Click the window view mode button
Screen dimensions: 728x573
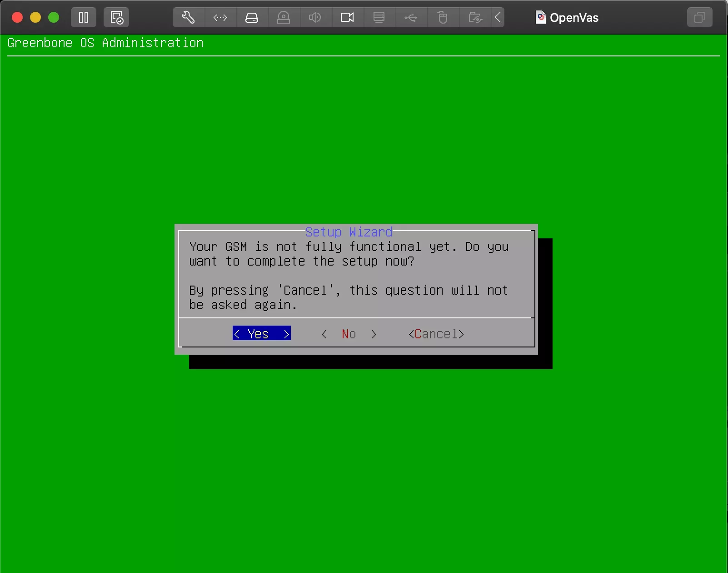click(700, 18)
